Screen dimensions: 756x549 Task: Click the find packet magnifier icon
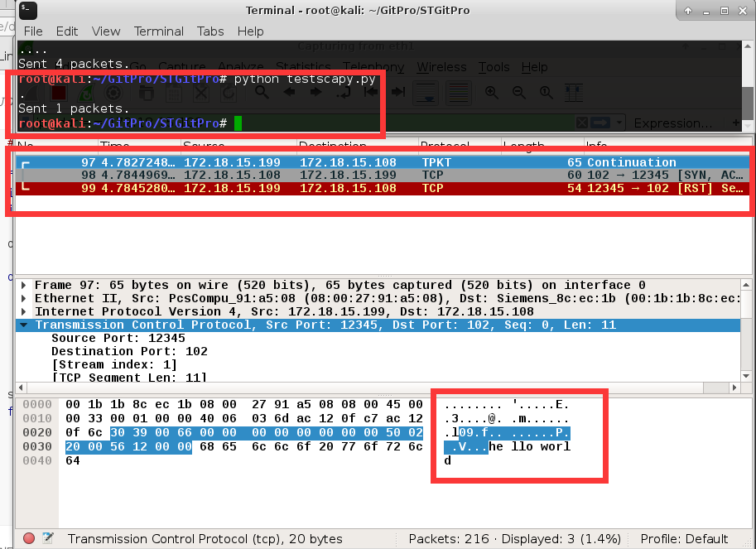pos(262,93)
